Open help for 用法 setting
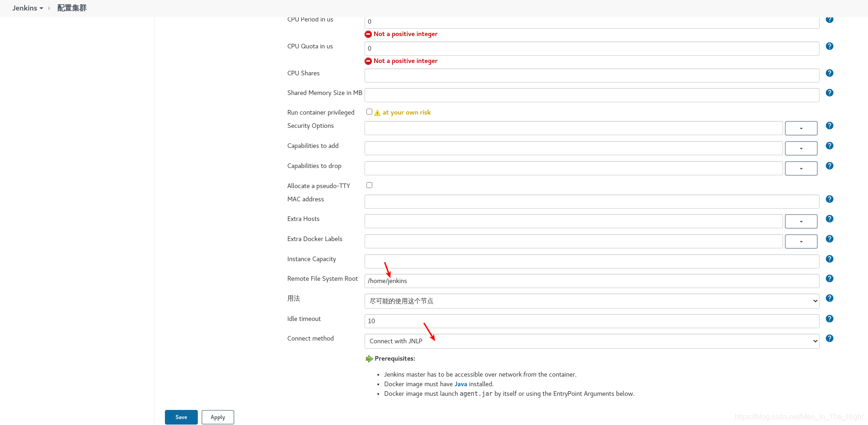This screenshot has width=868, height=425. tap(830, 298)
